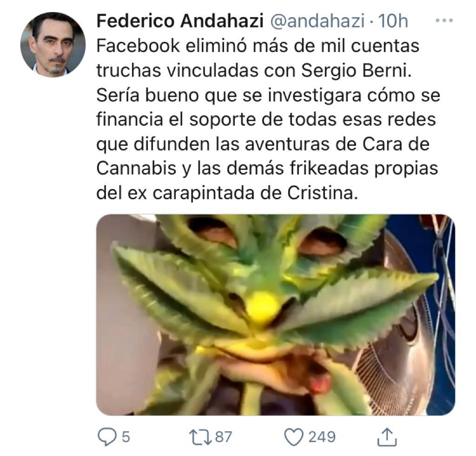
Task: Click the @andahazi handle
Action: (317, 21)
